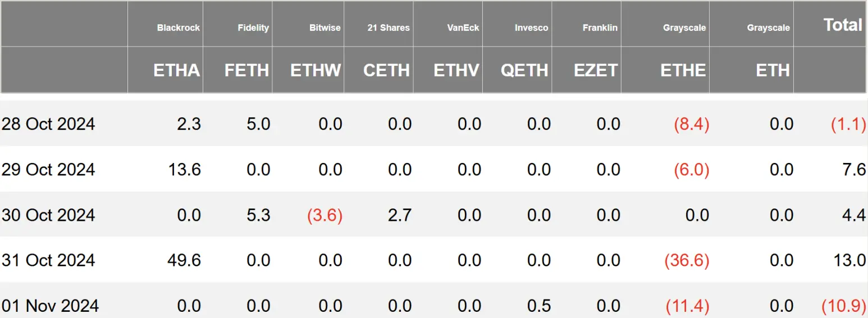The height and width of the screenshot is (318, 868).
Task: Click the (10.9) total outflow value
Action: pyautogui.click(x=843, y=306)
